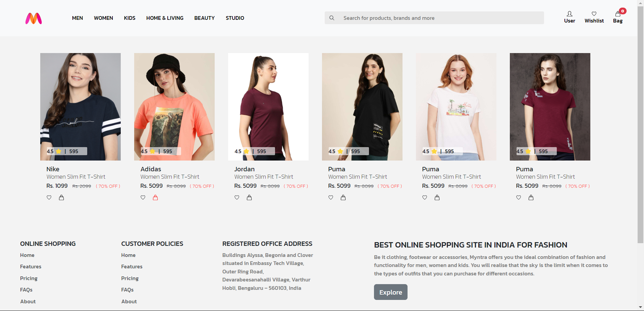Open the black Puma T-Shirt image
Image resolution: width=644 pixels, height=311 pixels.
tap(362, 107)
